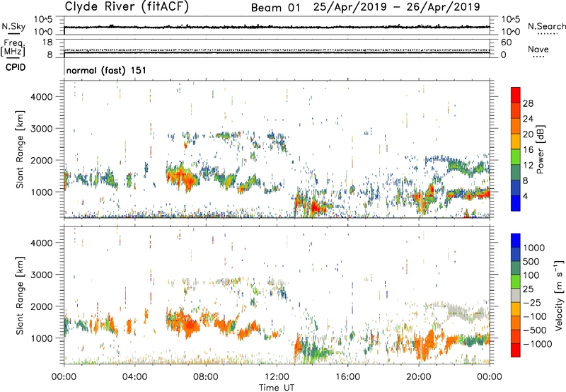The height and width of the screenshot is (392, 566).
Task: Click the 'CPID' label
Action: [16, 67]
